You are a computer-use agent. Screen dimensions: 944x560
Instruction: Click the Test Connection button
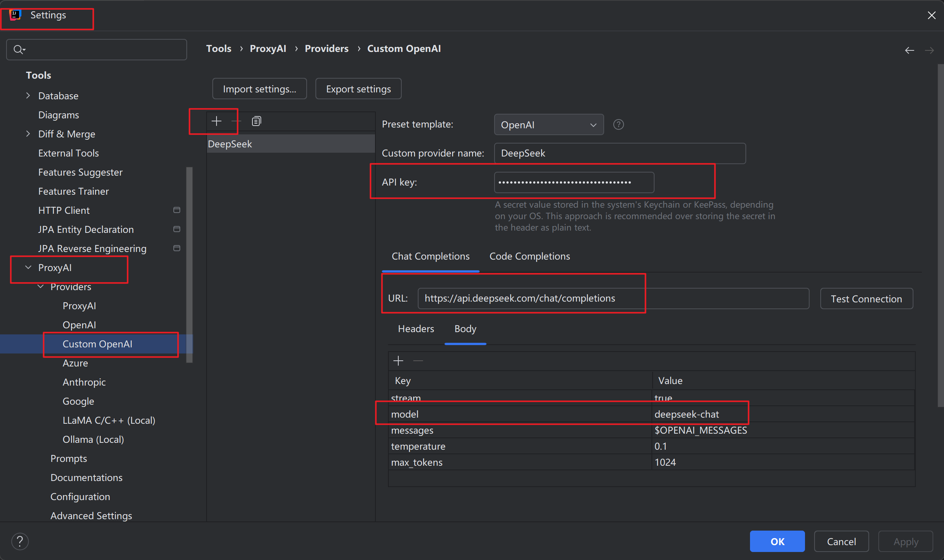866,299
